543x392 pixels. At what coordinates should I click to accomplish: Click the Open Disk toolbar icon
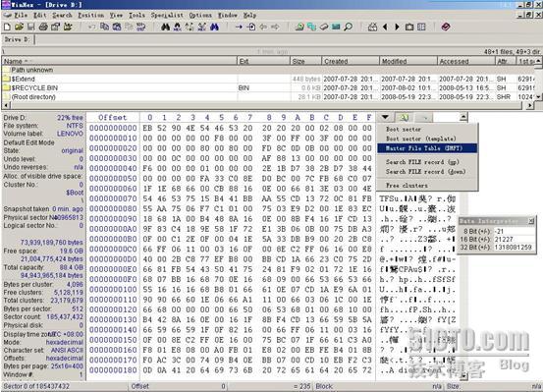tap(299, 27)
